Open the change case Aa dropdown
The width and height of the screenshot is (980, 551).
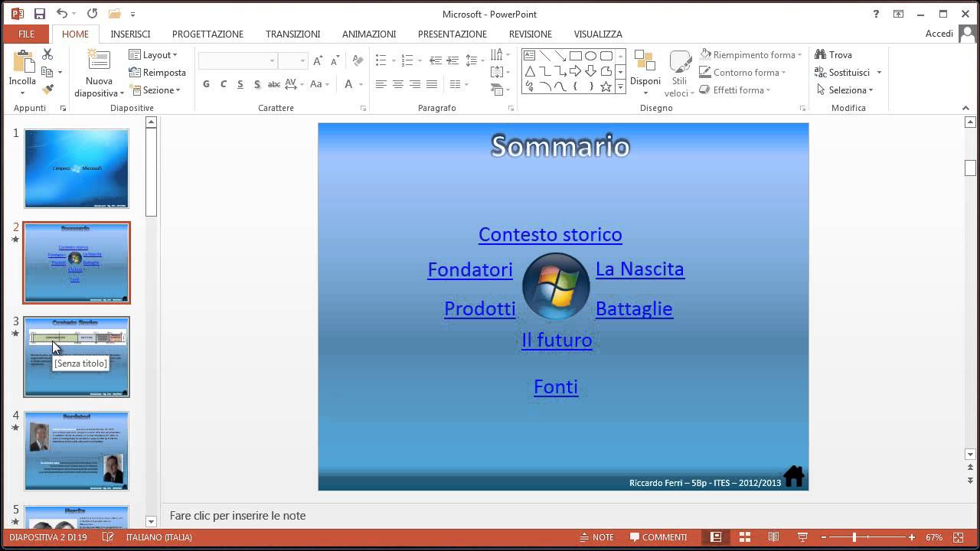click(x=318, y=84)
